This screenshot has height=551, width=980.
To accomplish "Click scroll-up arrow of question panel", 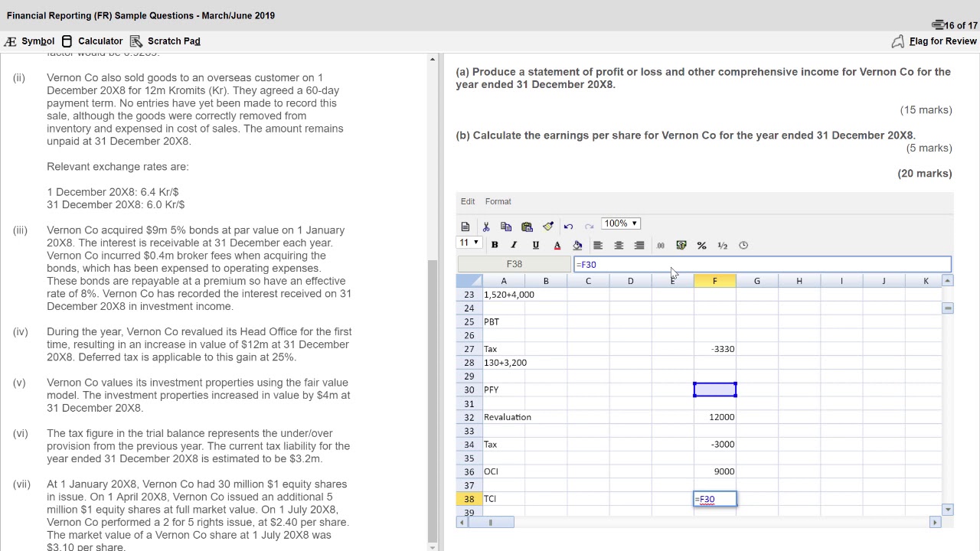I will pos(433,60).
